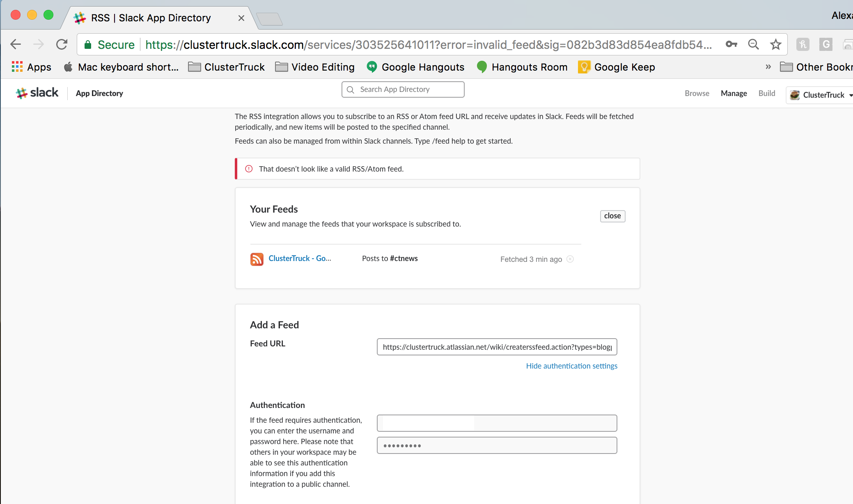
Task: Open a new browser tab
Action: coord(269,19)
